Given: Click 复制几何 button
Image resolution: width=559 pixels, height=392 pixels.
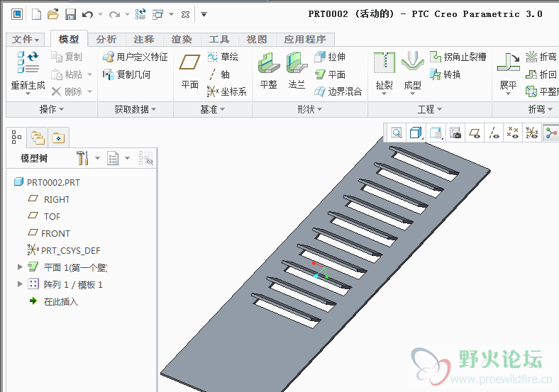Looking at the screenshot, I should coord(127,74).
